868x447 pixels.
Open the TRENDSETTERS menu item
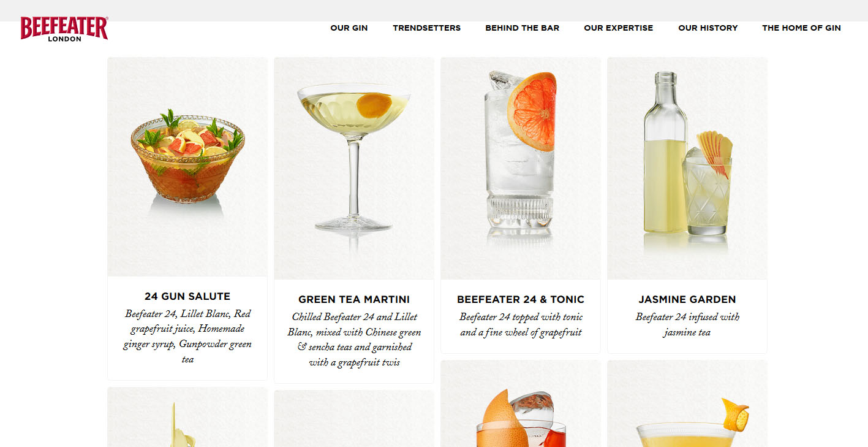pos(427,28)
